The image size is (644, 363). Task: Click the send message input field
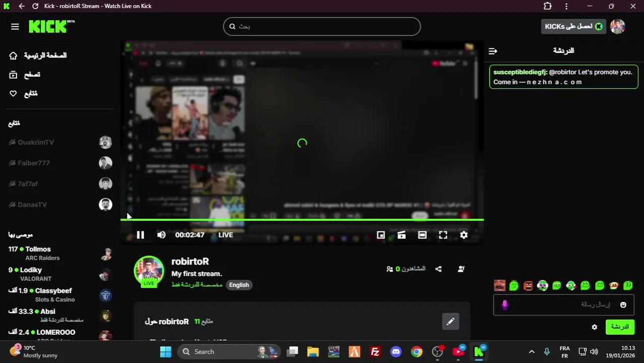563,305
